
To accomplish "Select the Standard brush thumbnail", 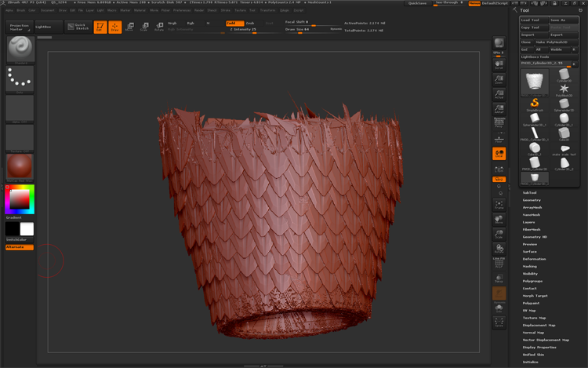I will pos(20,50).
